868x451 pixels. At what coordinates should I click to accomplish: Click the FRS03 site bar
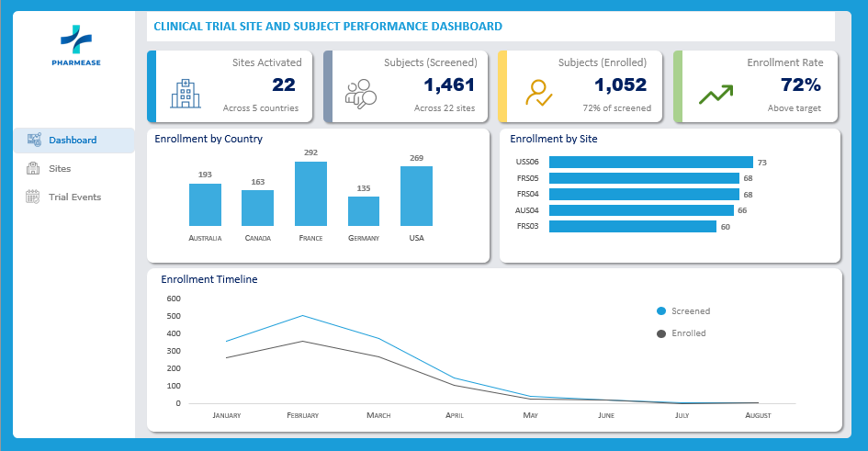pos(632,226)
